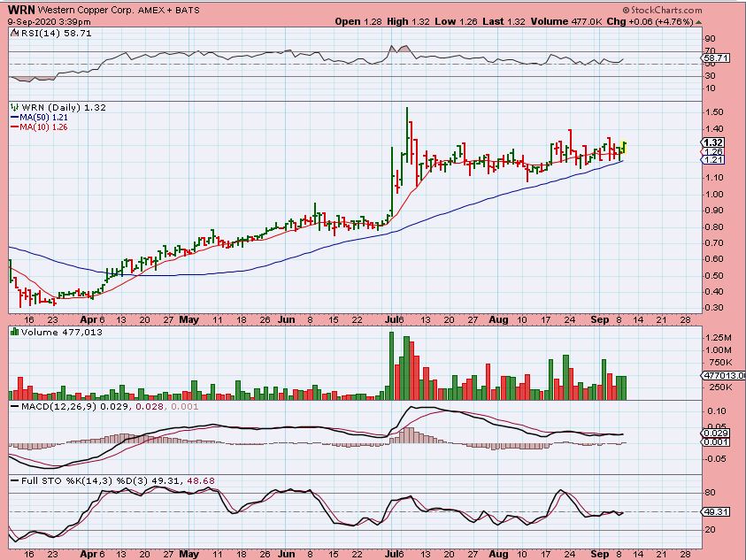This screenshot has width=746, height=560.
Task: Click the RSI(14) legend line icon
Action: click(15, 33)
